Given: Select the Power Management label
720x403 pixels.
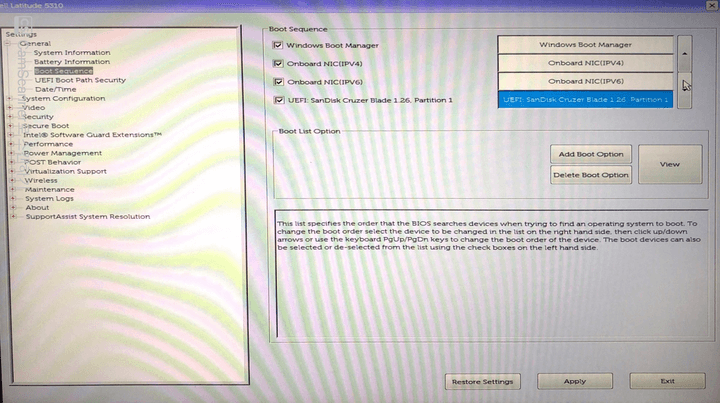Looking at the screenshot, I should pos(63,153).
